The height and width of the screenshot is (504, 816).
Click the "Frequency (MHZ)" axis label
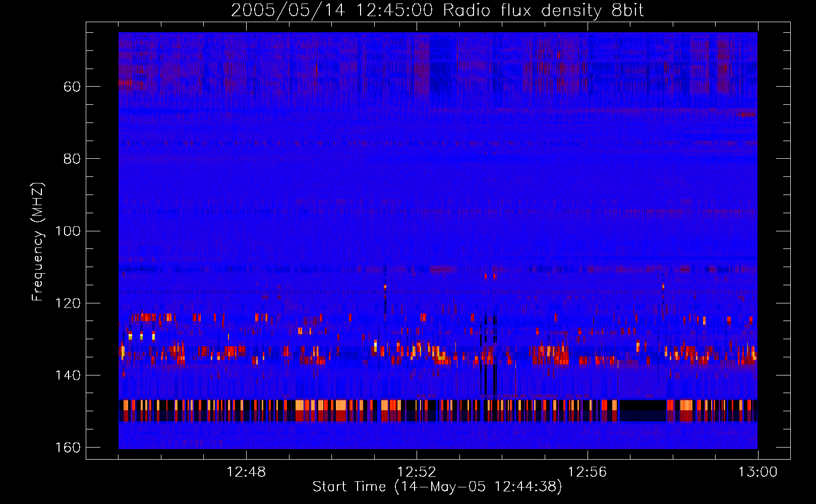pyautogui.click(x=38, y=242)
